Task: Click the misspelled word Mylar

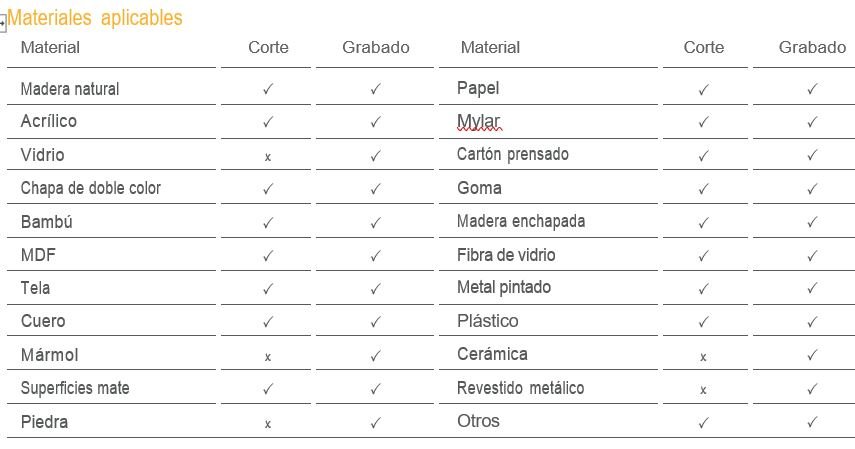Action: point(478,122)
